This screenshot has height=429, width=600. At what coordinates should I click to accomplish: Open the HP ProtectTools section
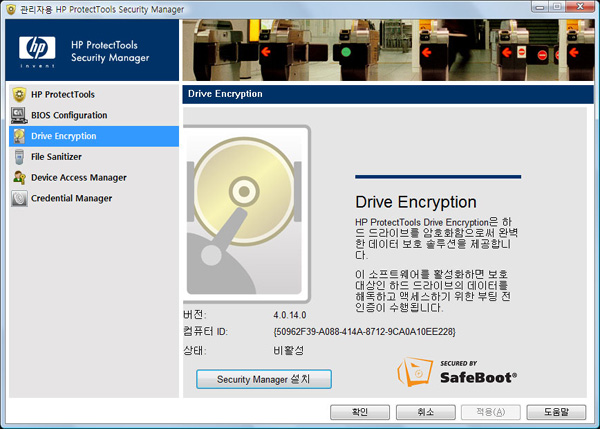[94, 95]
